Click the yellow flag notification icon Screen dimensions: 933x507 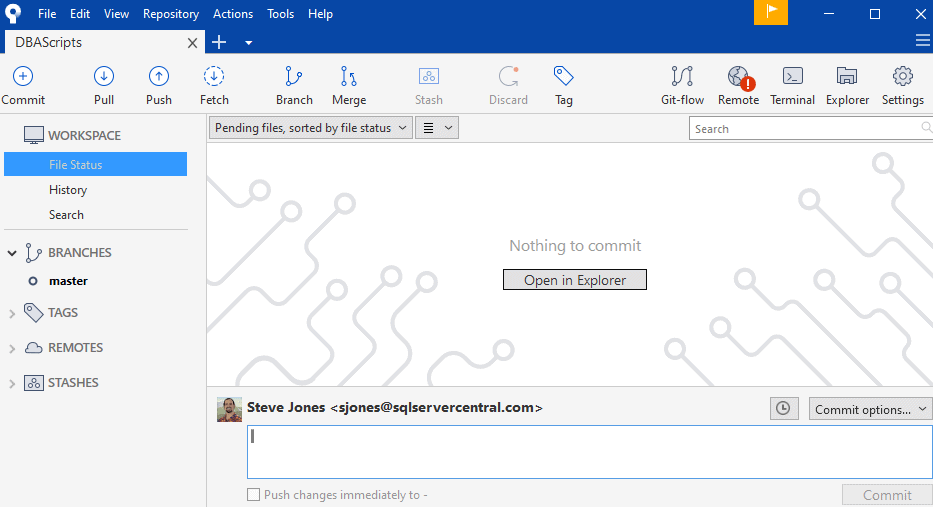(771, 12)
